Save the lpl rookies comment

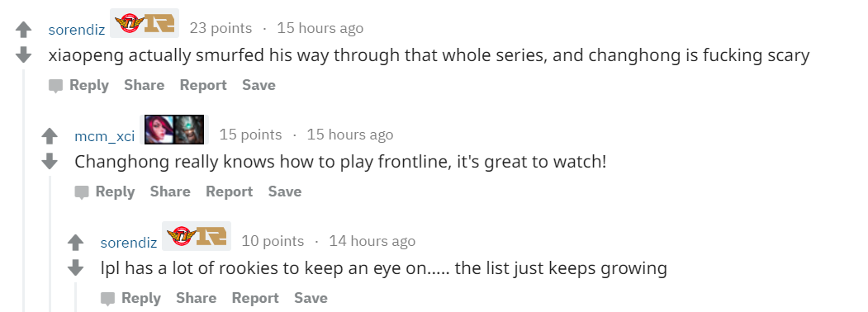(x=311, y=298)
